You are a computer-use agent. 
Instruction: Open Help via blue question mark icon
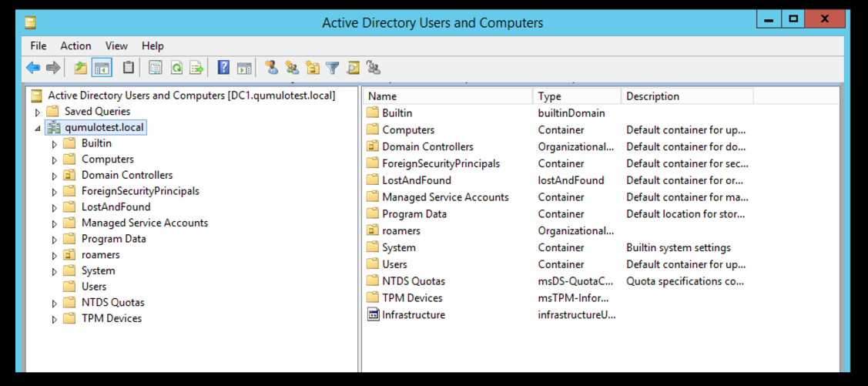point(223,68)
